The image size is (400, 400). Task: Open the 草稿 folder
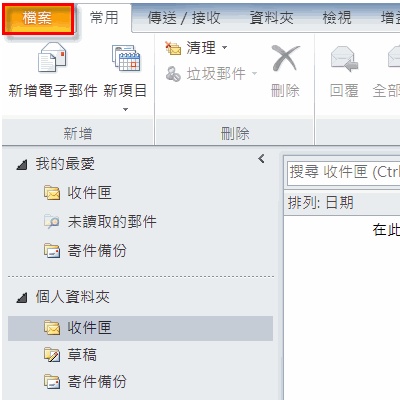click(x=82, y=355)
